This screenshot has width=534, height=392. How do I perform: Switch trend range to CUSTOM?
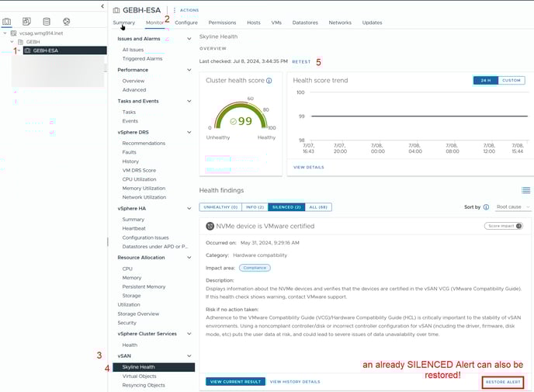pyautogui.click(x=511, y=80)
